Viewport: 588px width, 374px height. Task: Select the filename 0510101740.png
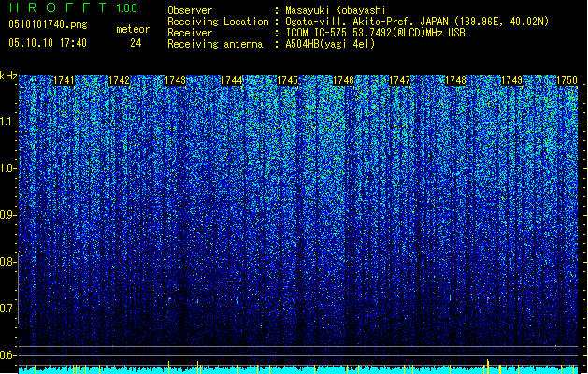tap(48, 24)
